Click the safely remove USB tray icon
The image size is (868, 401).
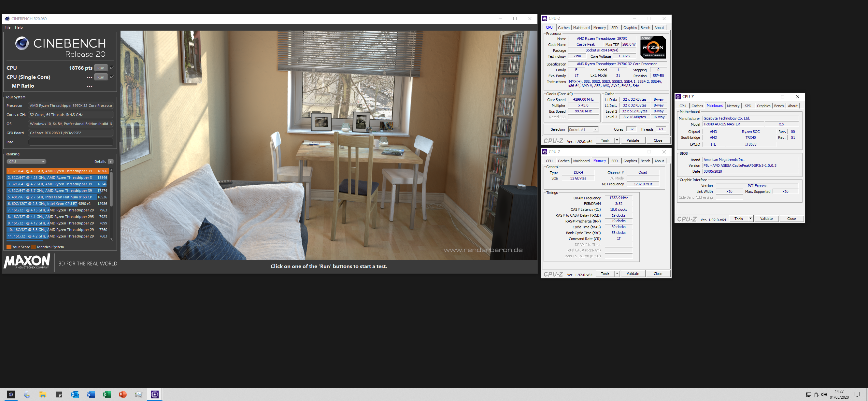[816, 394]
